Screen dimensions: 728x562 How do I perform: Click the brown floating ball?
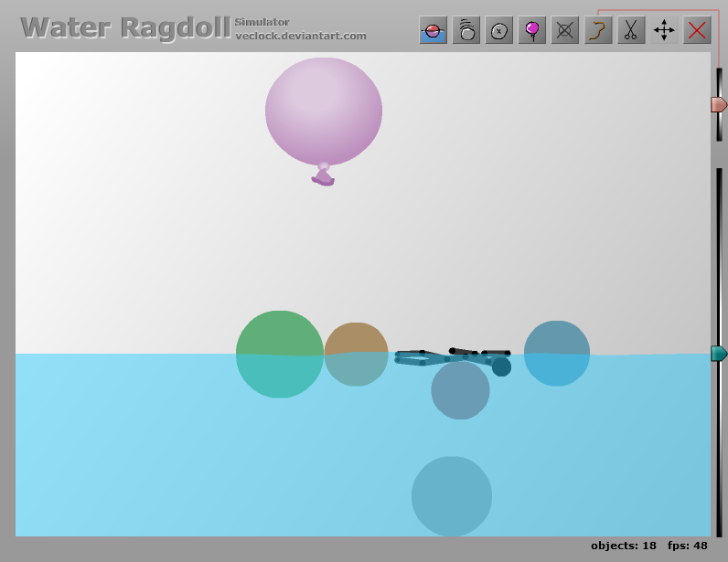(x=356, y=355)
